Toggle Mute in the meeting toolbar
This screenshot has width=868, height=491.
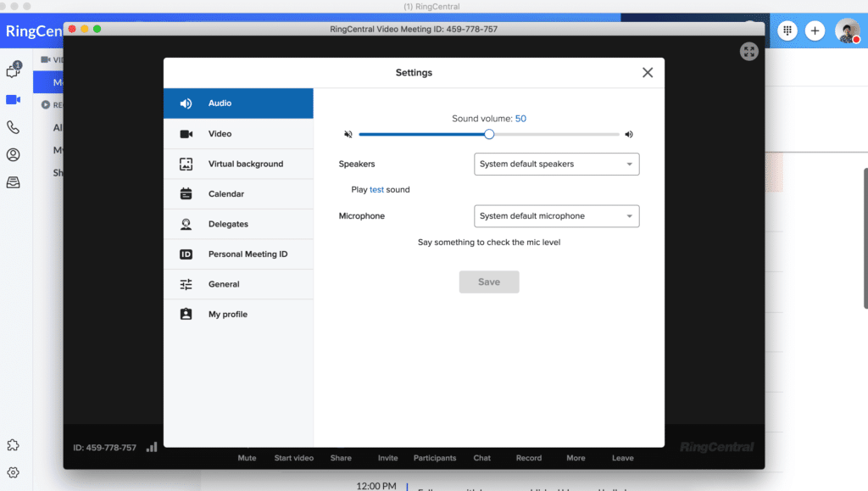[247, 458]
